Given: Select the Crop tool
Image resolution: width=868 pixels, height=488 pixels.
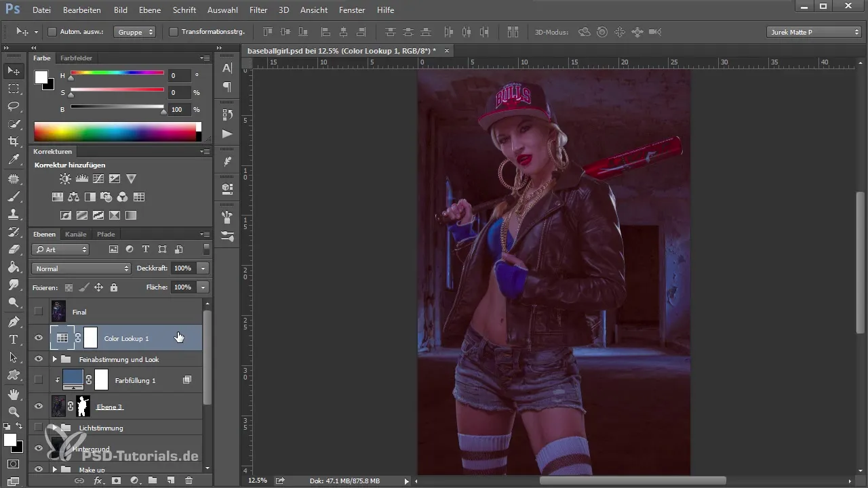Looking at the screenshot, I should pyautogui.click(x=14, y=142).
